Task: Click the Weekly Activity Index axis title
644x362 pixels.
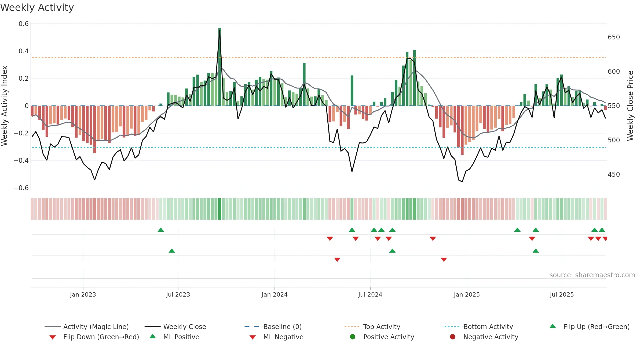Action: coord(4,106)
